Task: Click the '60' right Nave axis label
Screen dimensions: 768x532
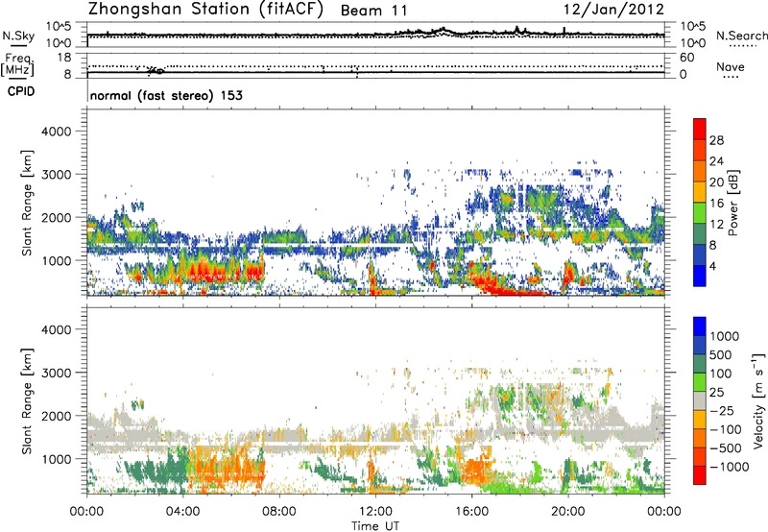Action: 686,58
